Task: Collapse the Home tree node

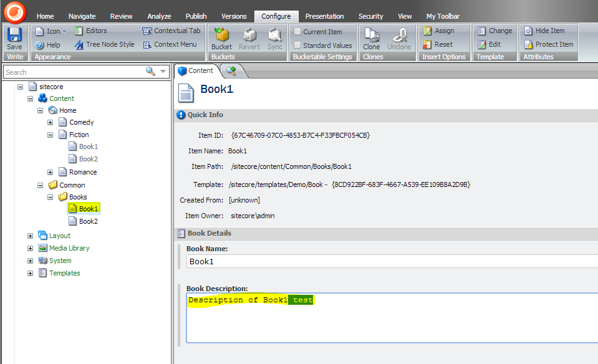Action: pyautogui.click(x=40, y=110)
